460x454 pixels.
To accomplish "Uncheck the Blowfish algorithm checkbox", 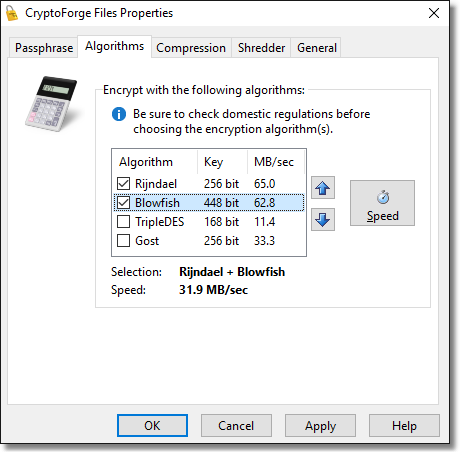I will coord(123,203).
